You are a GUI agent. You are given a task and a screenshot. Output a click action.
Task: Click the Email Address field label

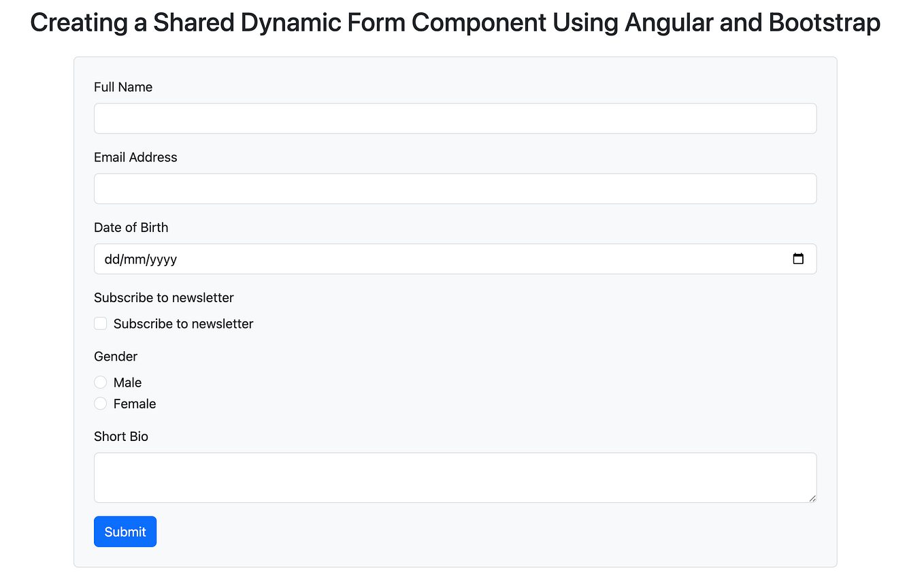pos(135,157)
